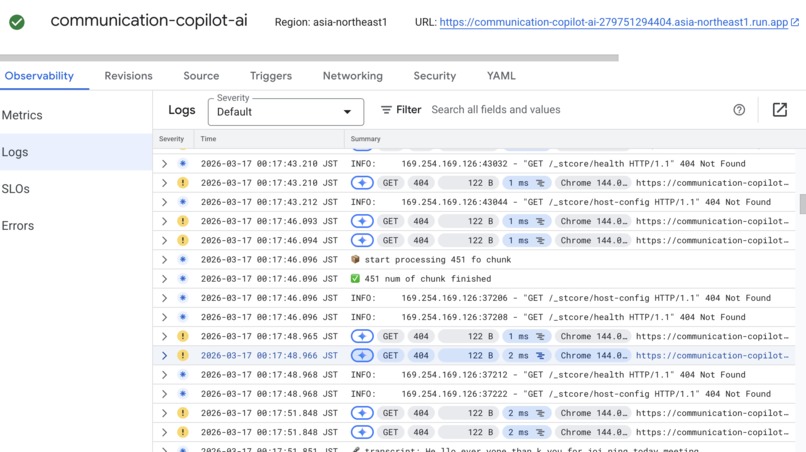Click the Severity column header
This screenshot has width=806, height=452.
[171, 139]
